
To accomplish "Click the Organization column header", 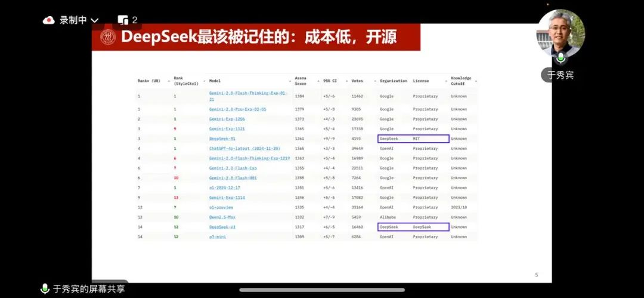I will click(394, 81).
